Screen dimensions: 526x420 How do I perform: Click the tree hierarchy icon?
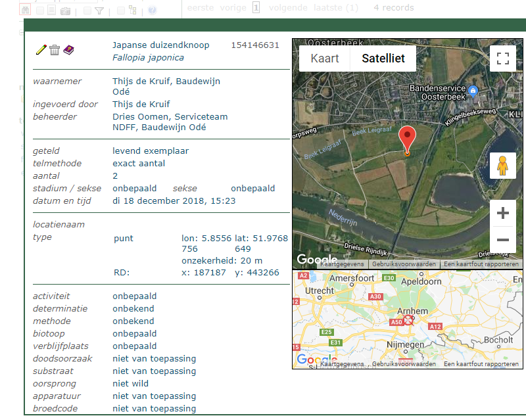point(133,11)
